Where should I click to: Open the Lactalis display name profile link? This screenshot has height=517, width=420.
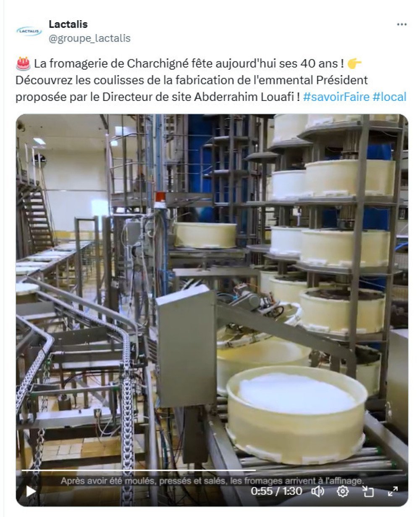coord(68,24)
